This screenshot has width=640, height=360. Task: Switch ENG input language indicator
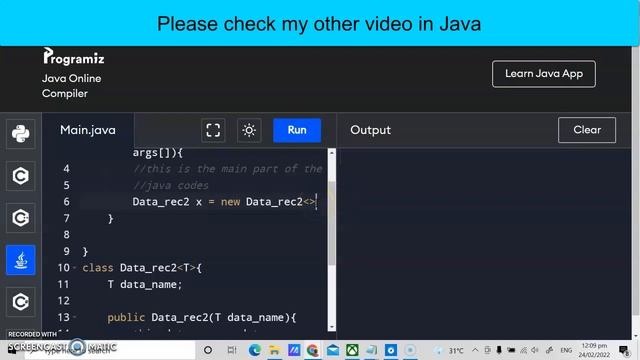tap(566, 350)
